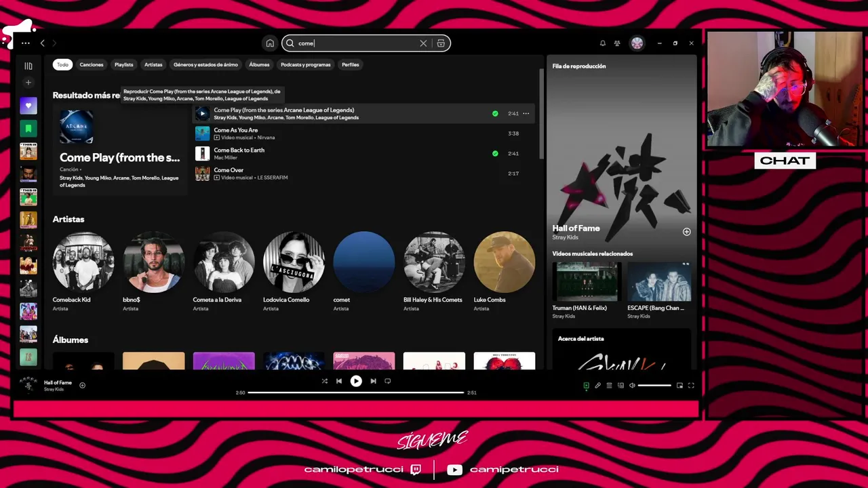Open the Nirvana artist link
This screenshot has width=868, height=488.
coord(266,138)
